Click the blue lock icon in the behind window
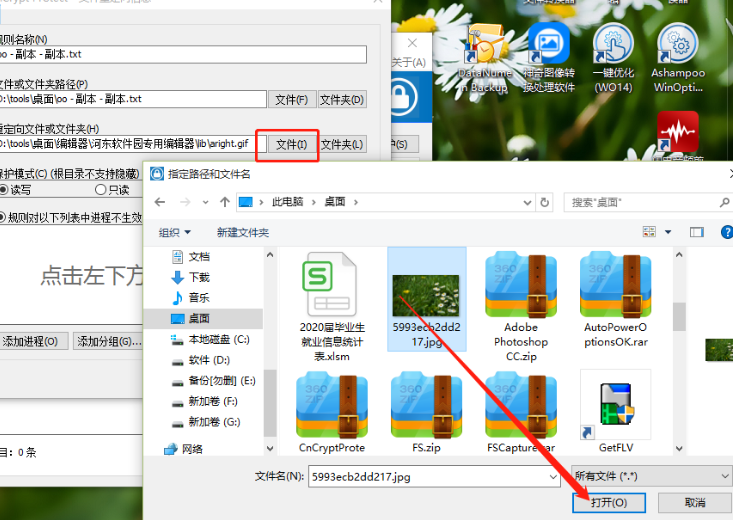This screenshot has width=738, height=520. pos(402,98)
